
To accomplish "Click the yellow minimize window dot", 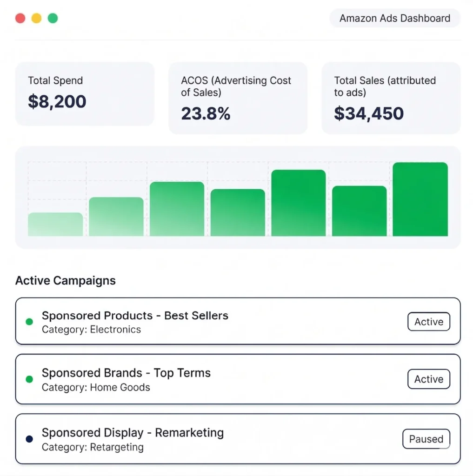I will [x=36, y=18].
